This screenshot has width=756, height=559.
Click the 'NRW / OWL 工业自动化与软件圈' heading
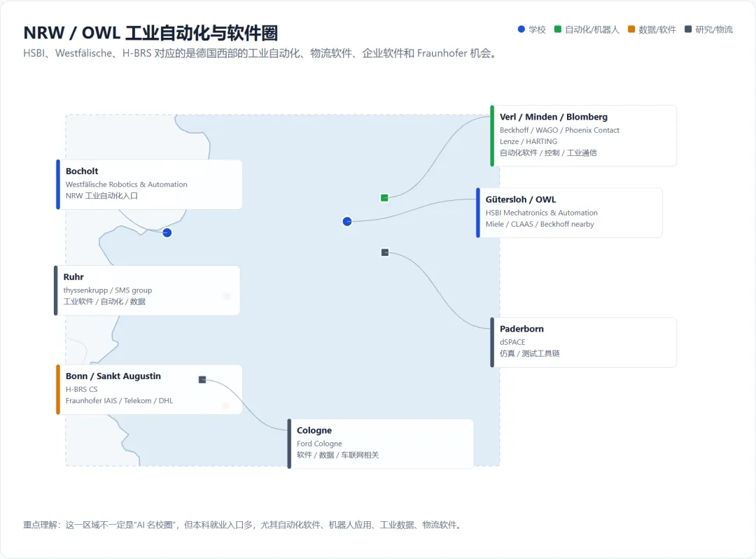150,33
